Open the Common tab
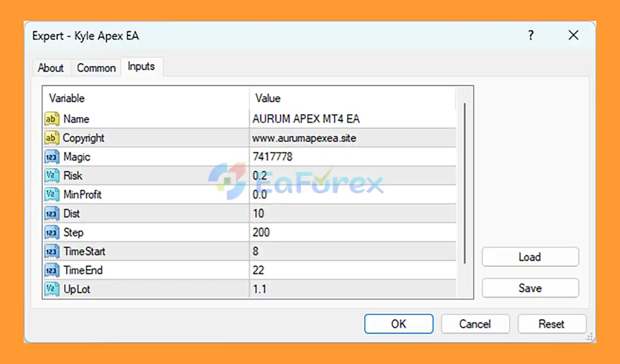620x364 pixels. coord(96,68)
